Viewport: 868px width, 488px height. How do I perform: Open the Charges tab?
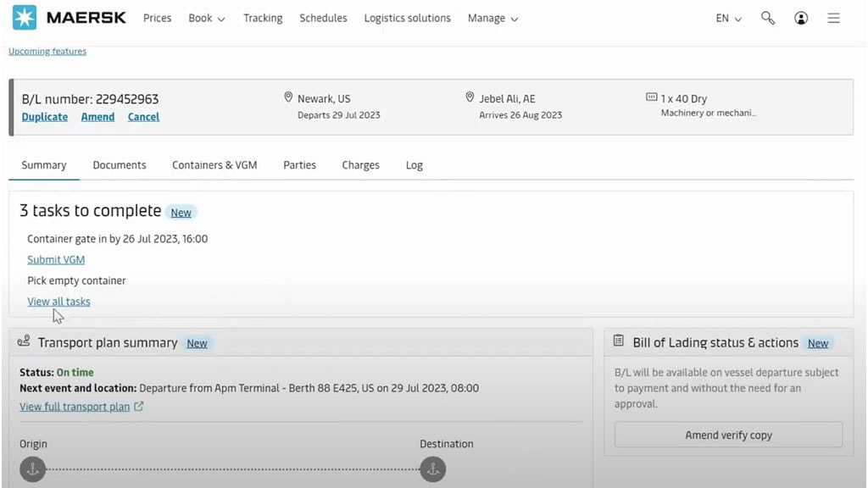pos(360,164)
